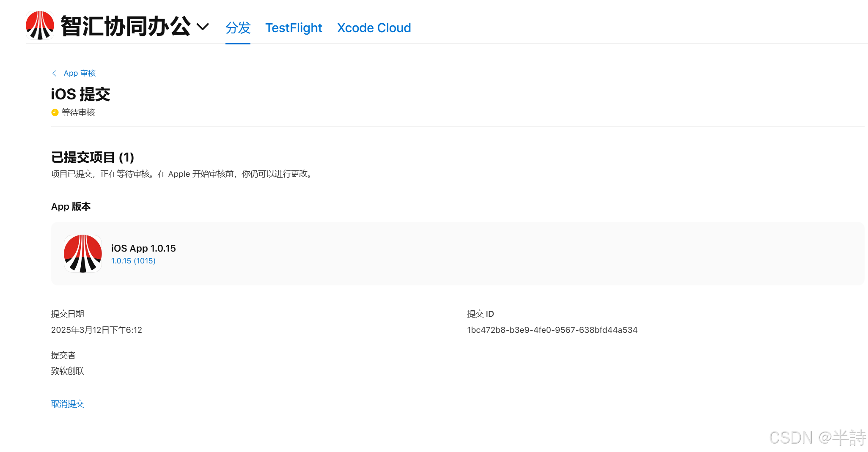Switch to the TestFlight tab
This screenshot has height=452, width=868.
click(x=294, y=28)
